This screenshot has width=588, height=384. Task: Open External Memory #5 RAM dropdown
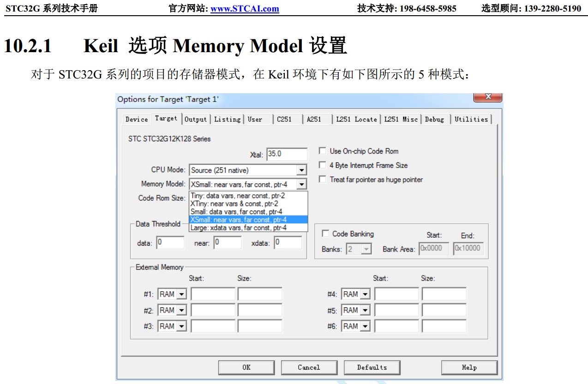tap(356, 310)
